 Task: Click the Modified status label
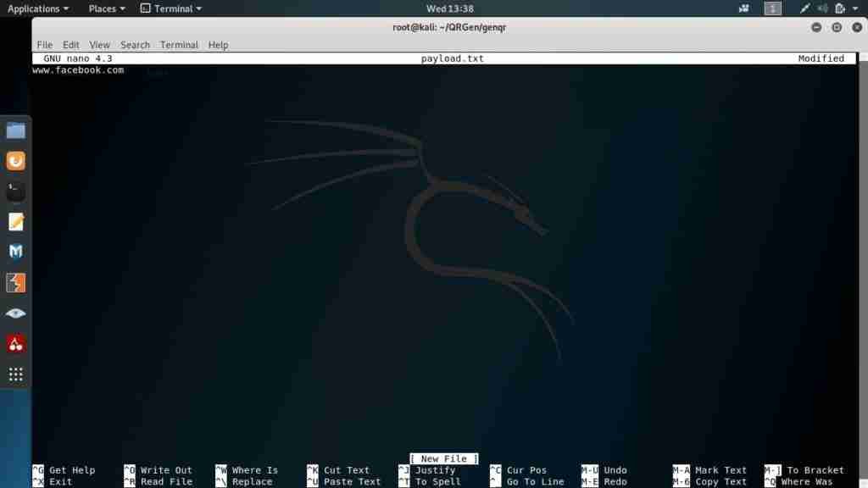pos(821,58)
